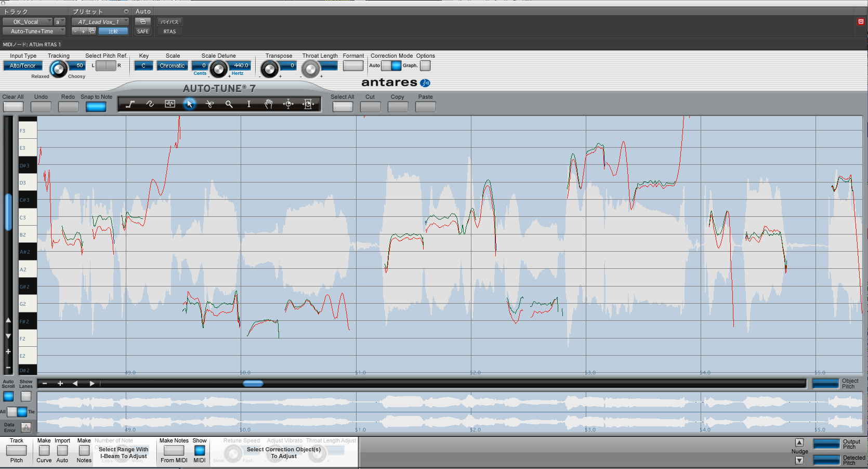
Task: Toggle the Select Pitch Ref L/R switch
Action: (x=106, y=66)
